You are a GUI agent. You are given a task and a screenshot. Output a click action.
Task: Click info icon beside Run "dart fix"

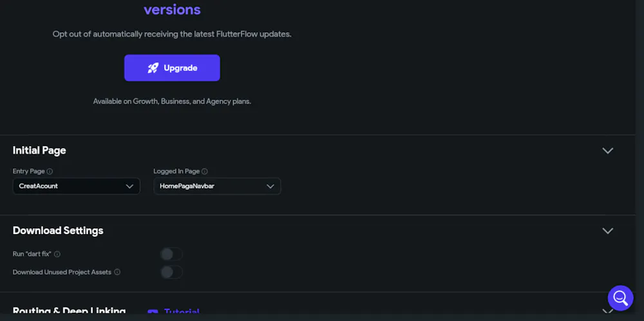point(57,254)
